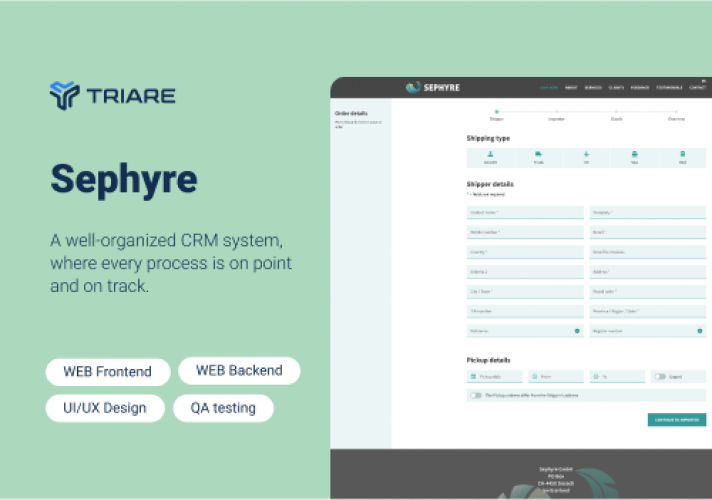Click the WEB Frontend tag
This screenshot has height=500, width=712.
[x=108, y=371]
